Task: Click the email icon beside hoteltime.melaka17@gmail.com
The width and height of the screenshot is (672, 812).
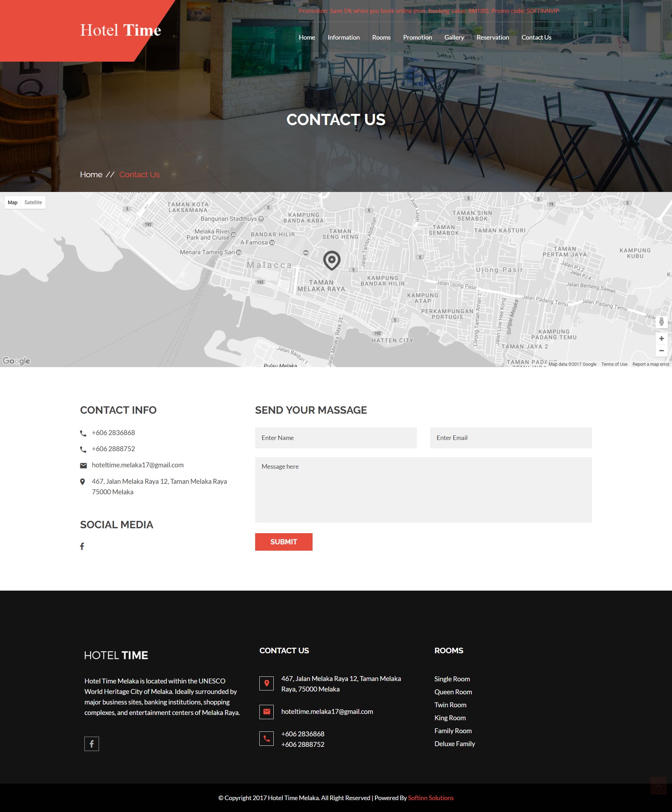Action: [83, 466]
